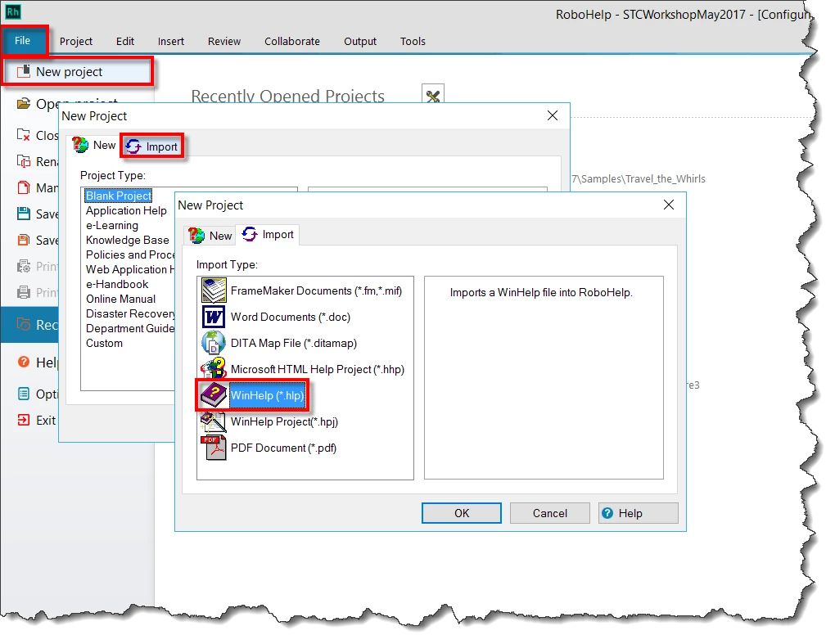Screen dimensions: 835x644
Task: Click the Save All icon
Action: (x=24, y=240)
